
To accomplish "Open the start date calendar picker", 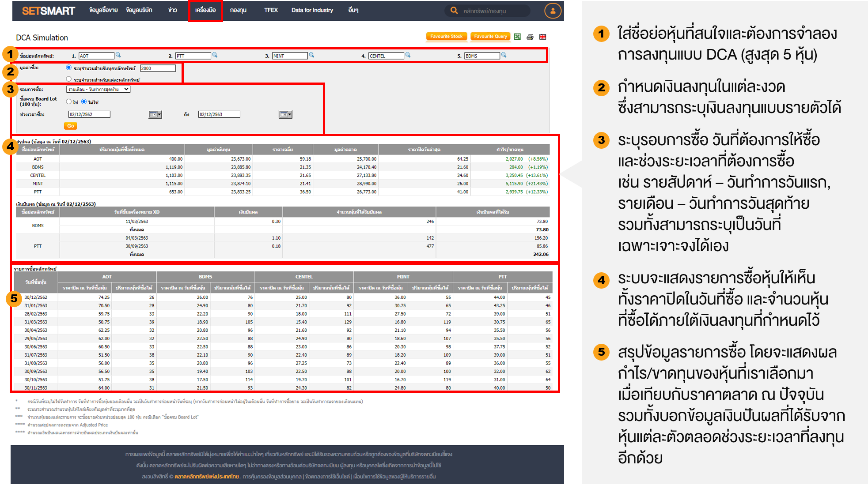I will pos(155,114).
